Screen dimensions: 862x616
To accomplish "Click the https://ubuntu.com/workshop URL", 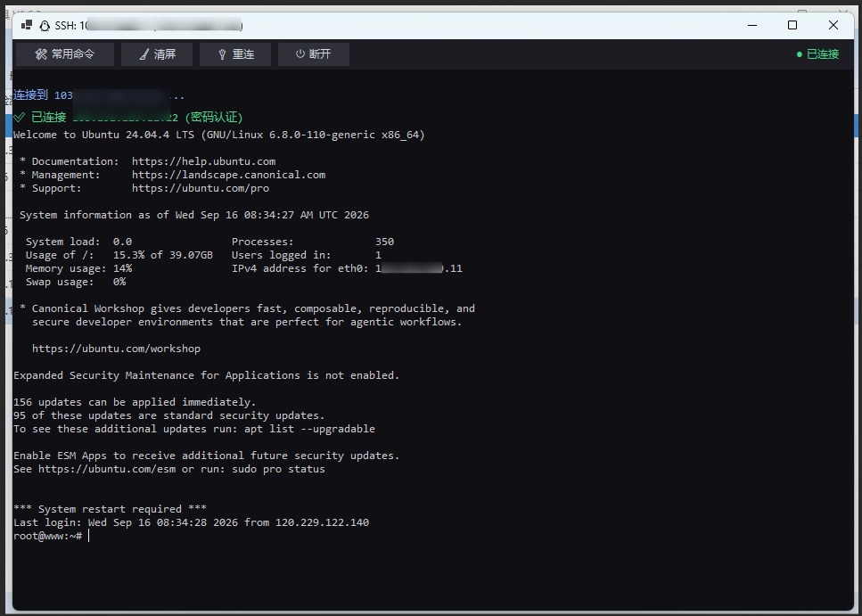I will (116, 349).
